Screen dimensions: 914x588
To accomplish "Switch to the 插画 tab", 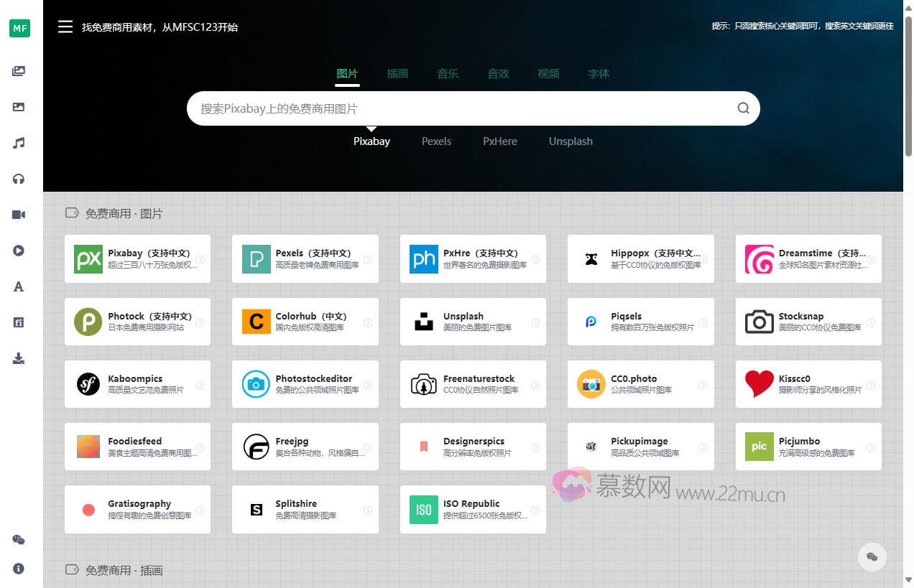I will coord(397,73).
